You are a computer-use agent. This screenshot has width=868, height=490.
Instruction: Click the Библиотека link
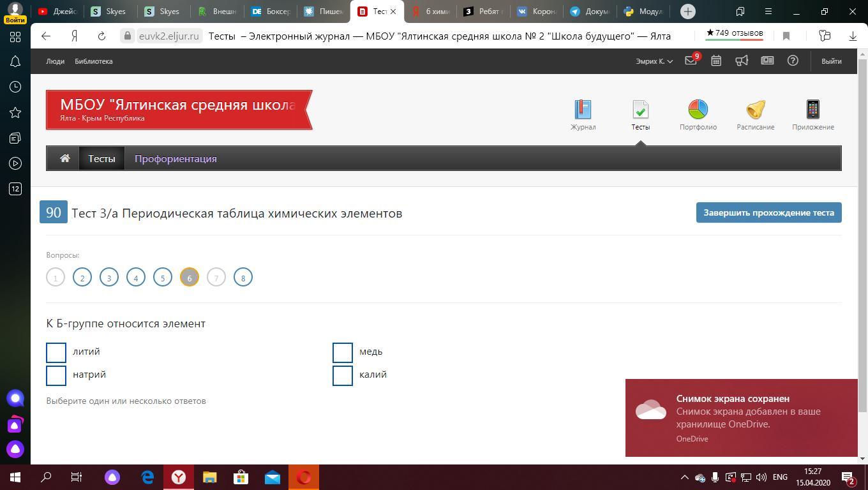pos(93,61)
